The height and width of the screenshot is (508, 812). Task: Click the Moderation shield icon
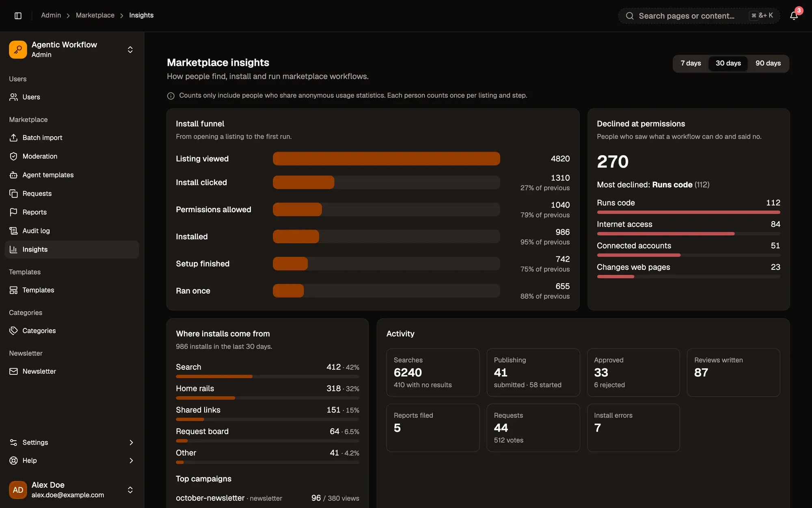(x=13, y=156)
